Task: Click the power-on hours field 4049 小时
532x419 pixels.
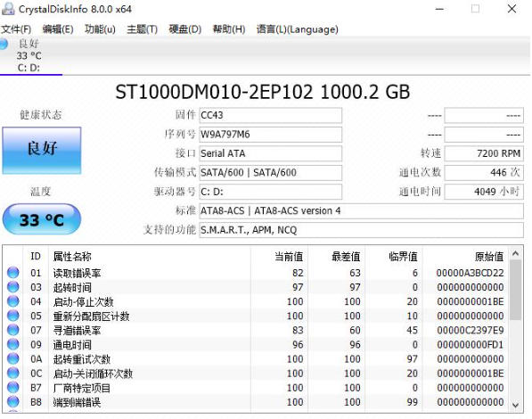Action: coord(484,192)
